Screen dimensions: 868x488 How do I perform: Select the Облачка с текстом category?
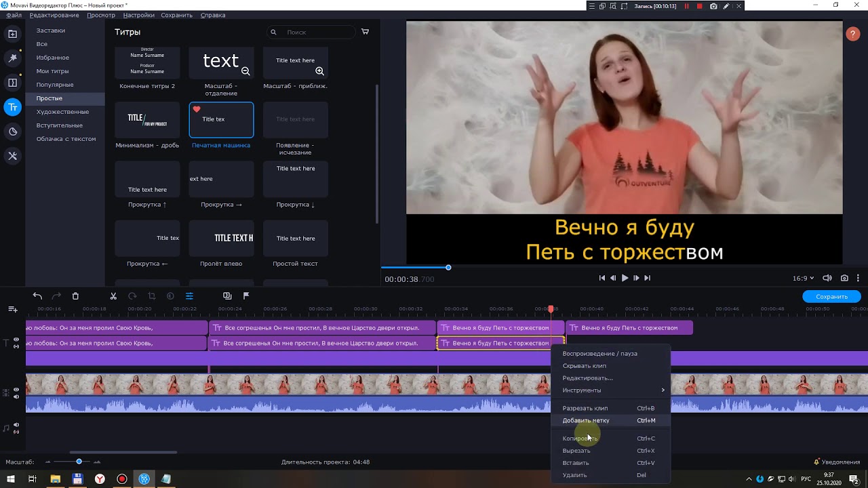click(66, 139)
